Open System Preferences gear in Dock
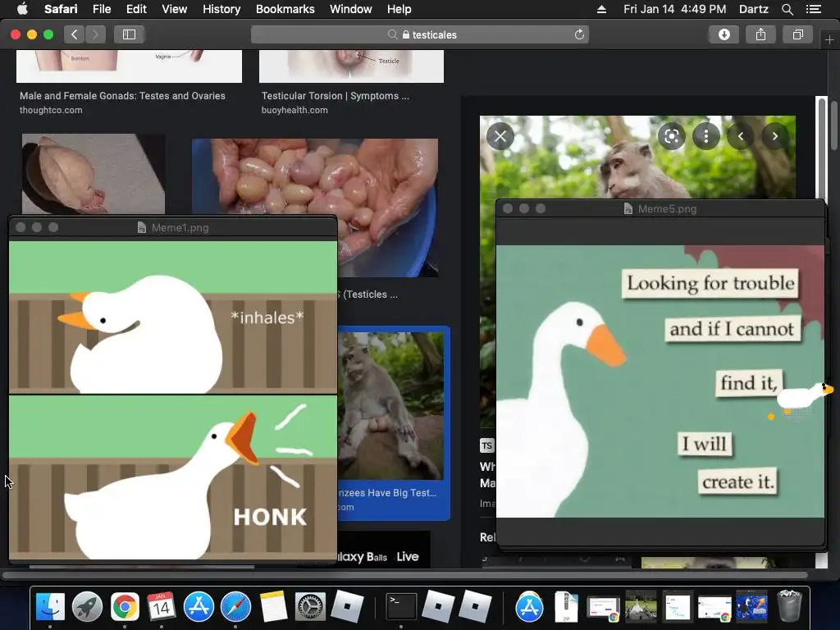Image resolution: width=840 pixels, height=630 pixels. point(310,607)
